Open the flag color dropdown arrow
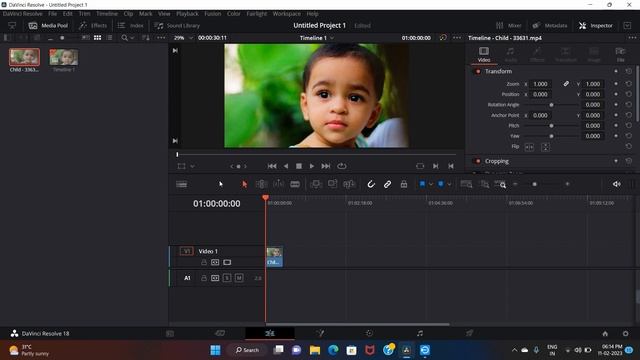This screenshot has width=640, height=360. (x=431, y=184)
